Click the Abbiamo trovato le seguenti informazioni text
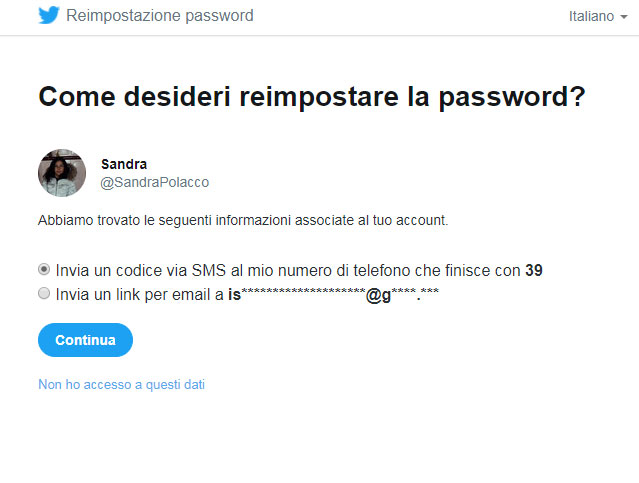The width and height of the screenshot is (639, 483). [243, 221]
